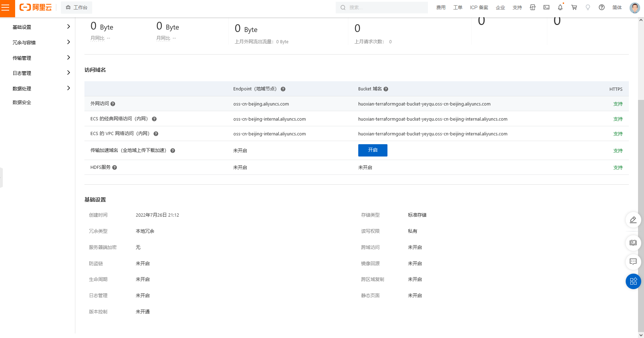The image size is (644, 338).
Task: Open the chat support floating icon
Action: pyautogui.click(x=633, y=262)
